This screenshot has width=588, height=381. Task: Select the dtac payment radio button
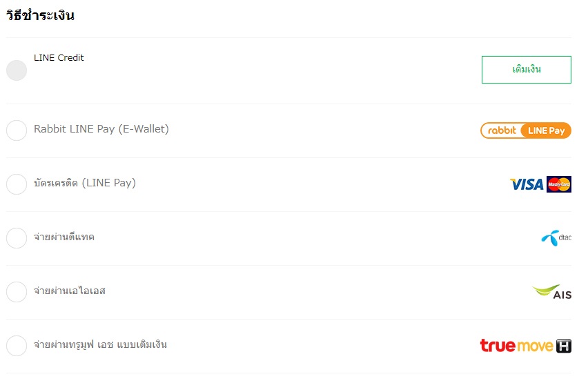[x=17, y=237]
